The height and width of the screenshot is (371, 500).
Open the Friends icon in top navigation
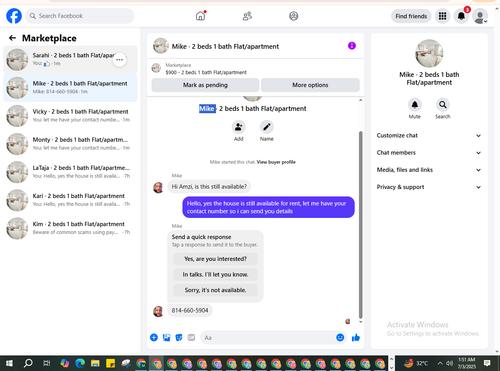pyautogui.click(x=247, y=16)
